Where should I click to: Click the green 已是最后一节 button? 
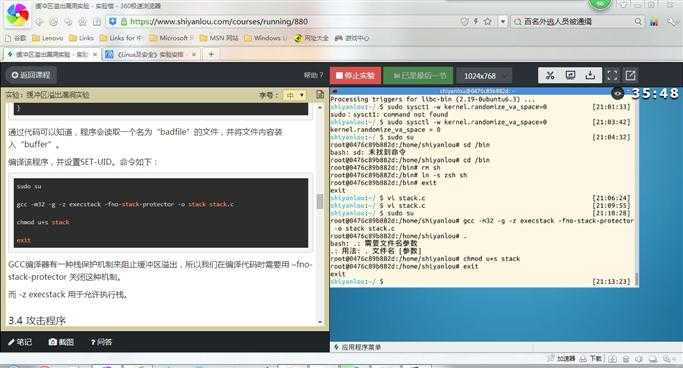pos(418,76)
